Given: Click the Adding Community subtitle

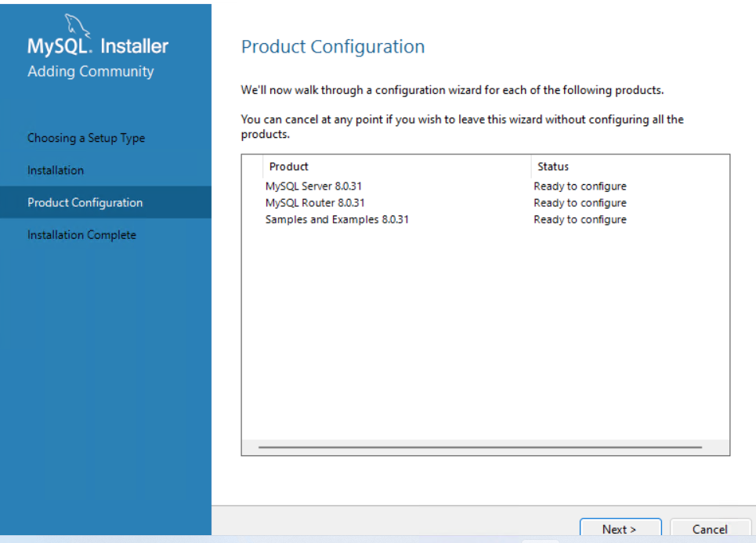Looking at the screenshot, I should coord(91,71).
